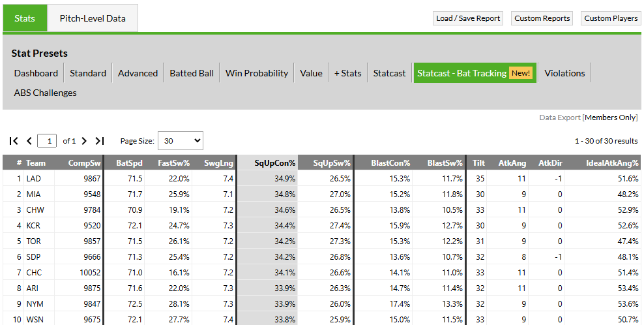The image size is (644, 325).
Task: Go to the first page of results
Action: 14,141
